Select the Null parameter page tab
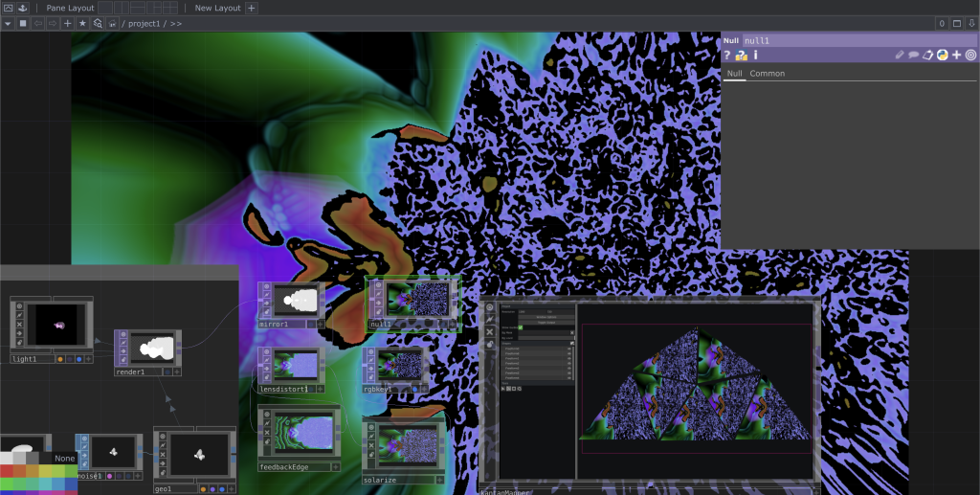Viewport: 980px width, 495px height. [x=734, y=74]
